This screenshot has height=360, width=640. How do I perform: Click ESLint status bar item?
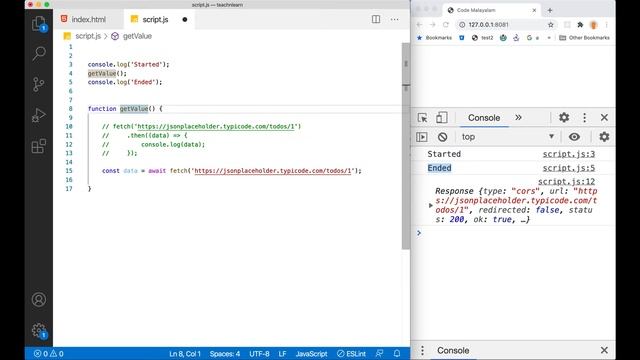point(351,353)
